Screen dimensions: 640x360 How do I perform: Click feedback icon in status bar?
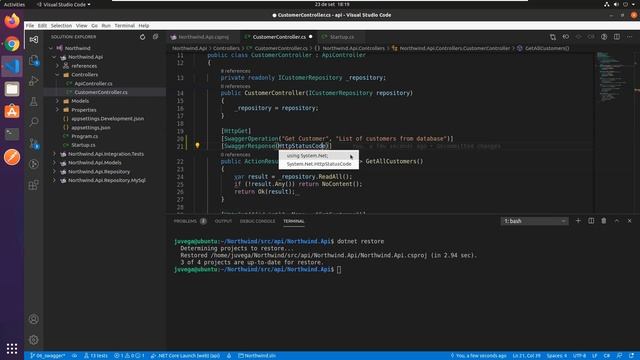pyautogui.click(x=620, y=356)
